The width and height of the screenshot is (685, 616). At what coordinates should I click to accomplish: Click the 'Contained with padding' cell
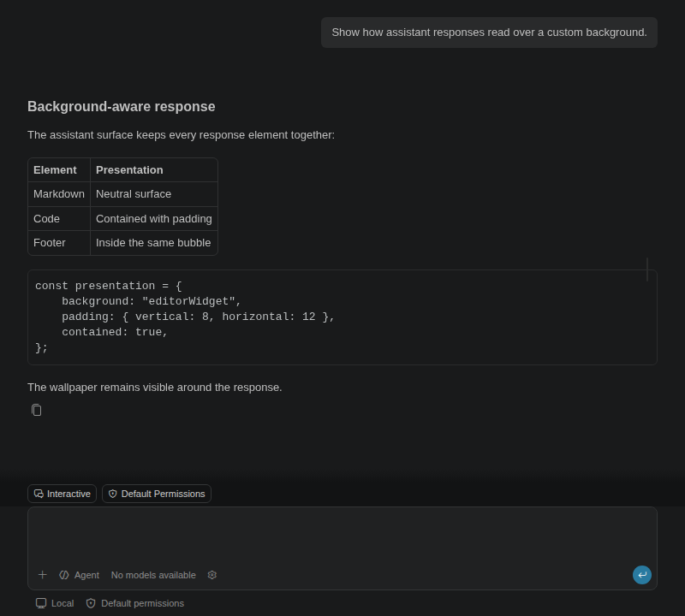[154, 219]
